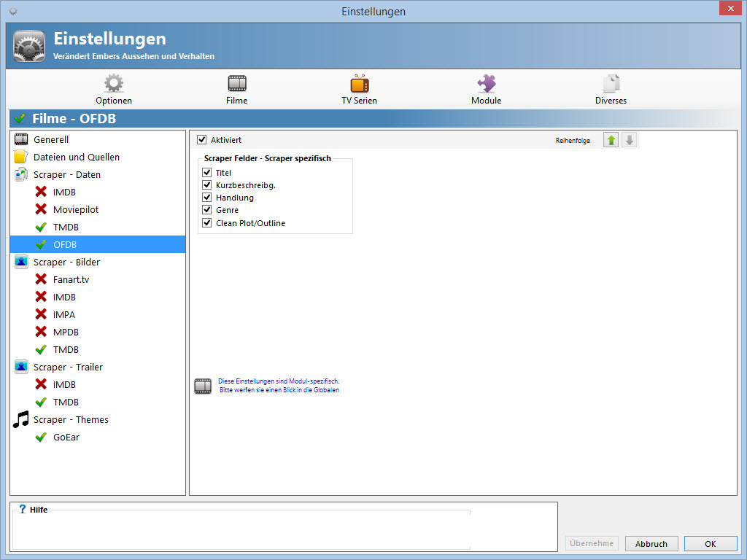The width and height of the screenshot is (747, 560).
Task: Disable Clean Plot/Outline checkbox
Action: click(206, 222)
